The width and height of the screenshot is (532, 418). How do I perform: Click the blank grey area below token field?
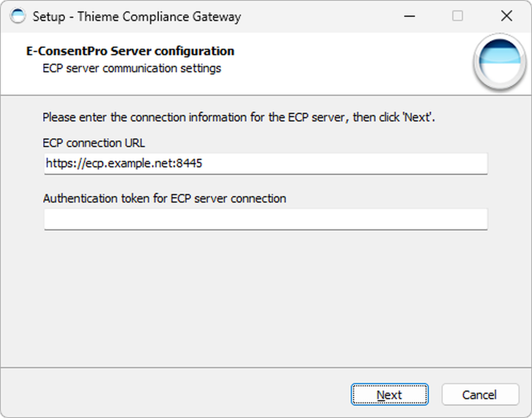(265, 299)
